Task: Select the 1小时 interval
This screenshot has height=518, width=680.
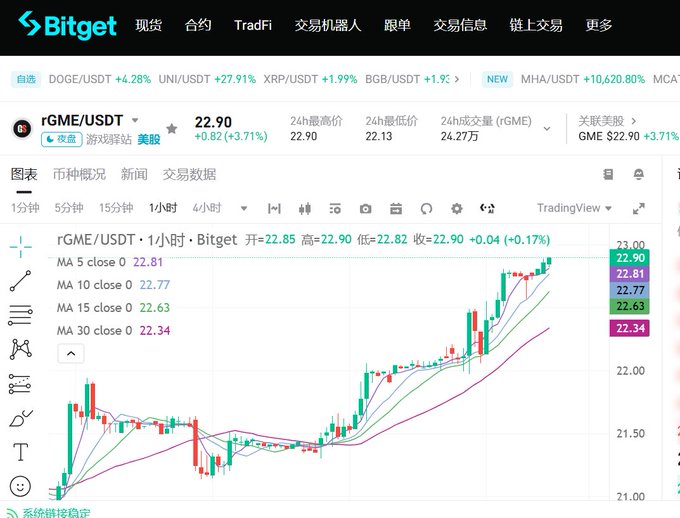Action: coord(163,208)
